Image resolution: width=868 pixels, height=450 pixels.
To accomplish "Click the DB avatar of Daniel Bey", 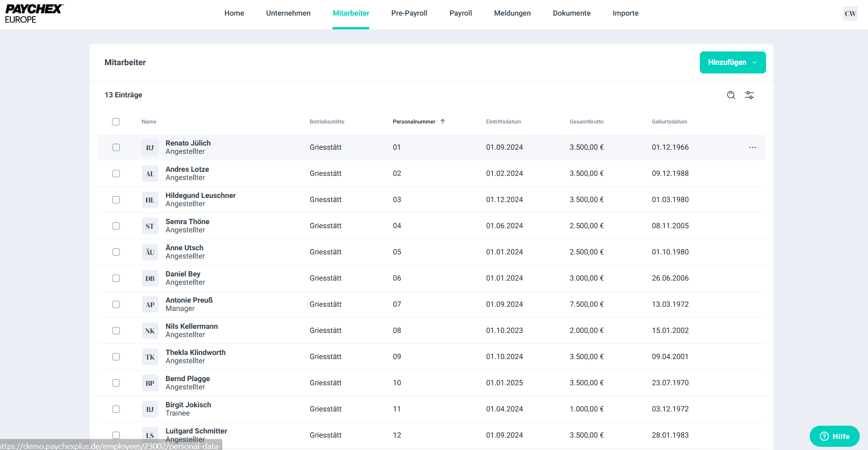I will coord(150,278).
